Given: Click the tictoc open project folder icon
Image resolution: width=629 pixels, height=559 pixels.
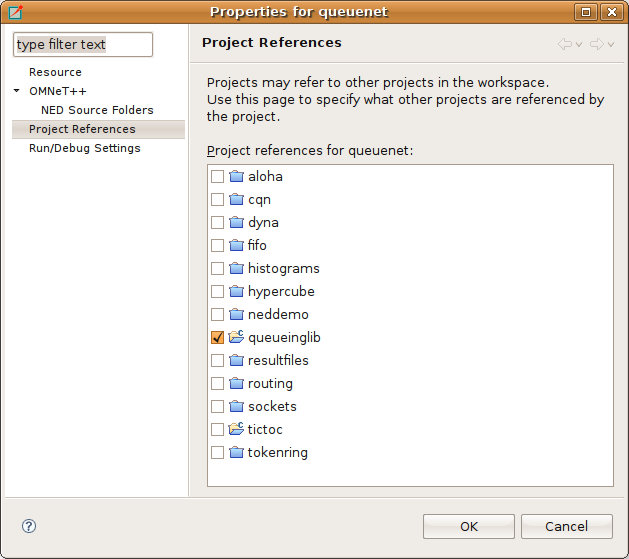Looking at the screenshot, I should coord(236,429).
